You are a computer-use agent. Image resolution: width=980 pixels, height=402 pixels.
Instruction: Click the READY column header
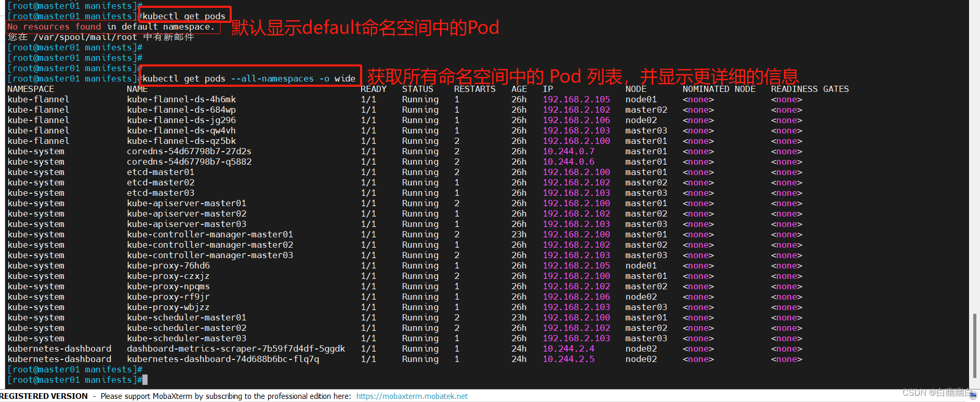374,89
